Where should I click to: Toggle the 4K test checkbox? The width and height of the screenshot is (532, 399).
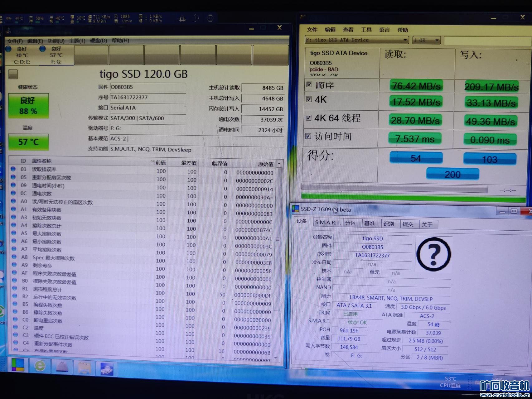click(x=309, y=99)
